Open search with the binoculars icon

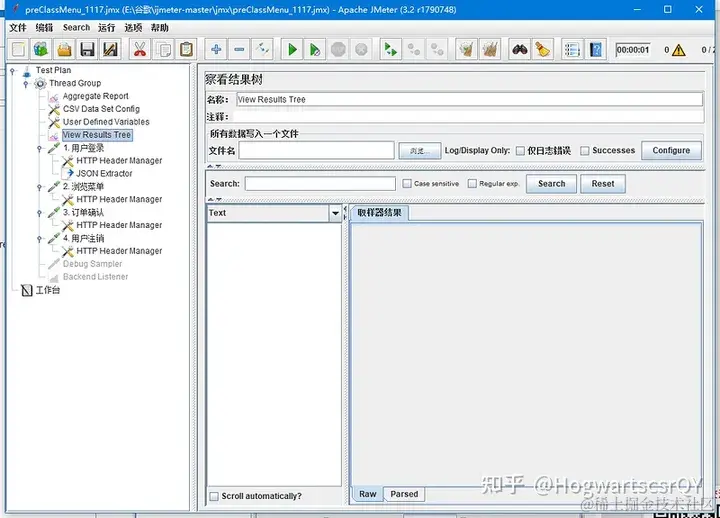520,49
